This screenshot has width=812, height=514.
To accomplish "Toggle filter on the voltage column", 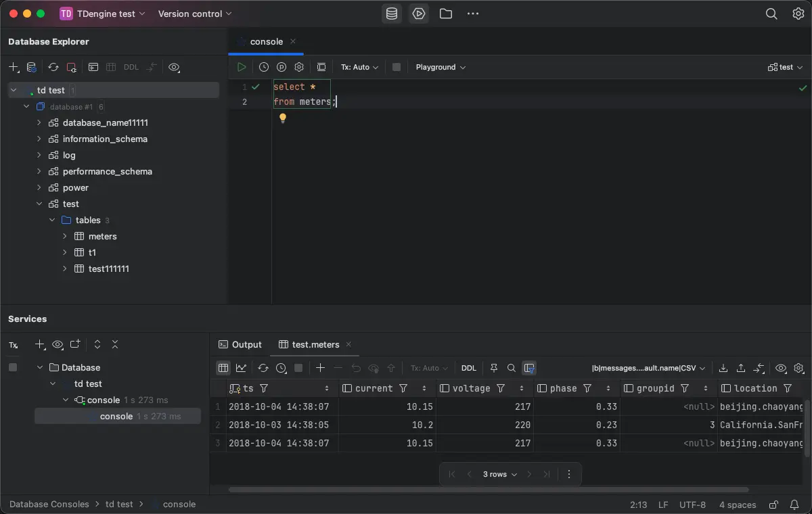I will [501, 388].
